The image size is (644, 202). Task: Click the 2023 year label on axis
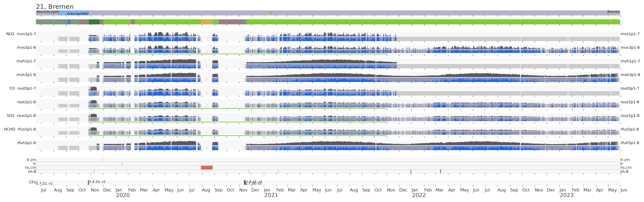[567, 195]
